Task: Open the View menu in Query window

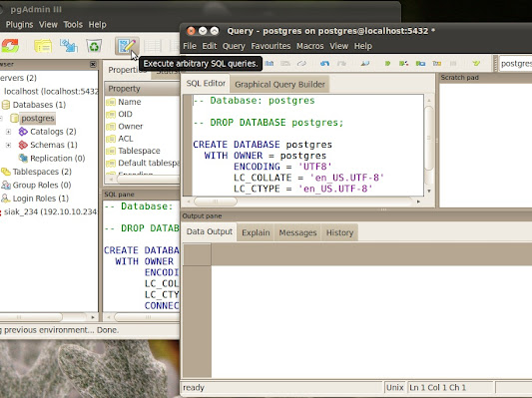Action: tap(338, 46)
